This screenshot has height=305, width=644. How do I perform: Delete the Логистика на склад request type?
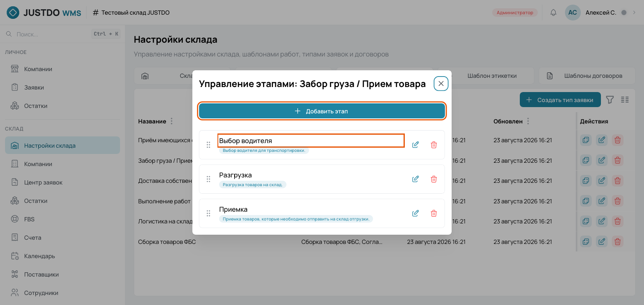pos(618,221)
